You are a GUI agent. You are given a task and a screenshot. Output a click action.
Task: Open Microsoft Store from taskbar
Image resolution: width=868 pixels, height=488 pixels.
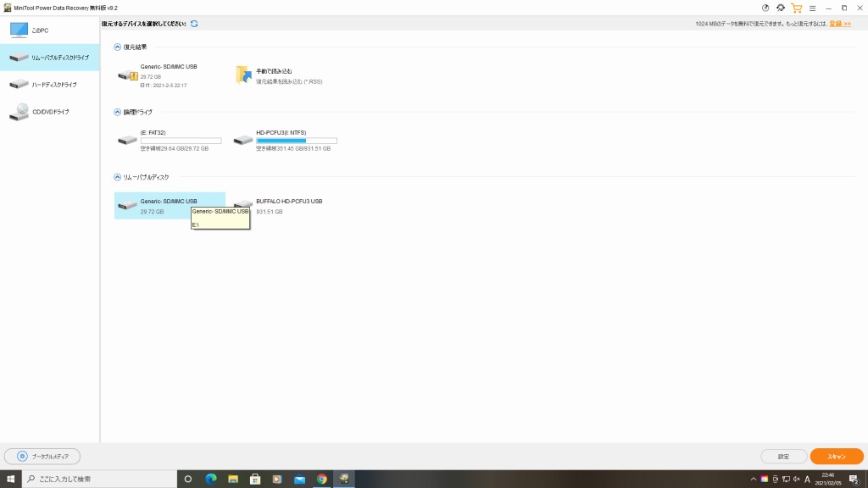(x=255, y=480)
